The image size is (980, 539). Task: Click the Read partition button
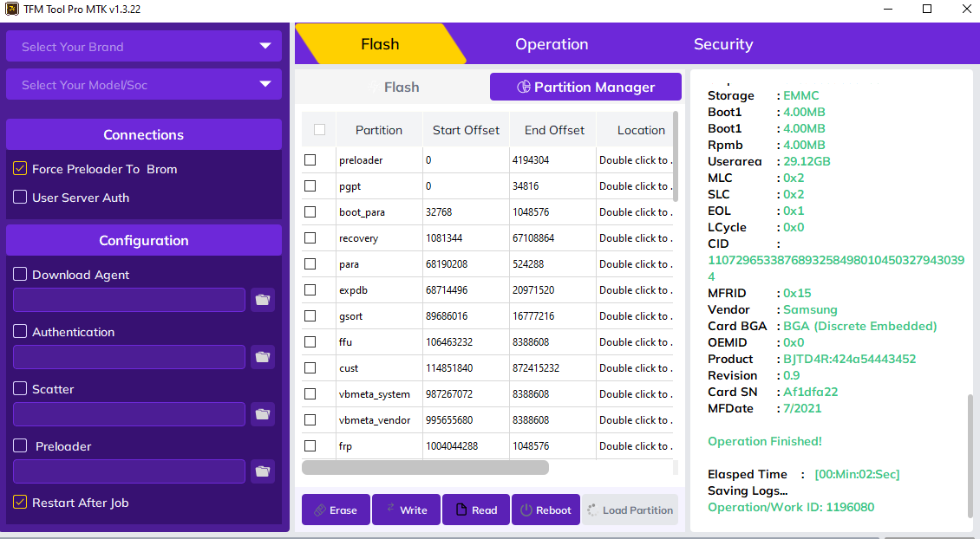(x=475, y=510)
